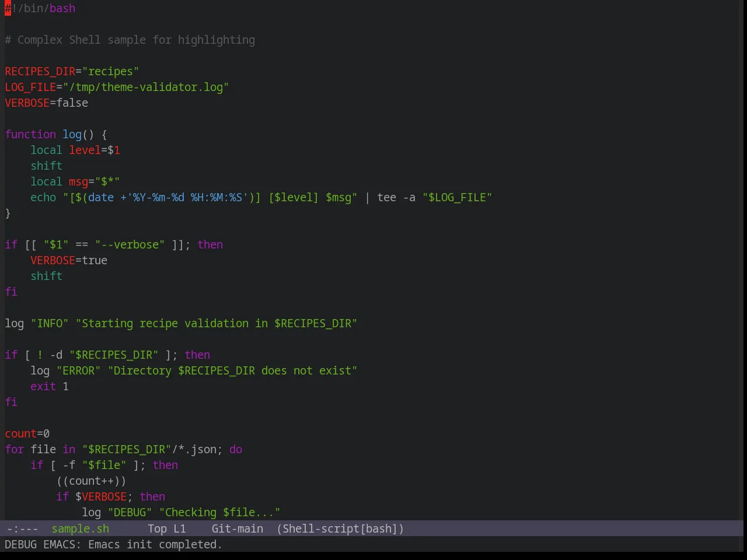Viewport: 747px width, 560px height.
Task: Click the "/tmp/theme-validator.log" string
Action: [146, 87]
